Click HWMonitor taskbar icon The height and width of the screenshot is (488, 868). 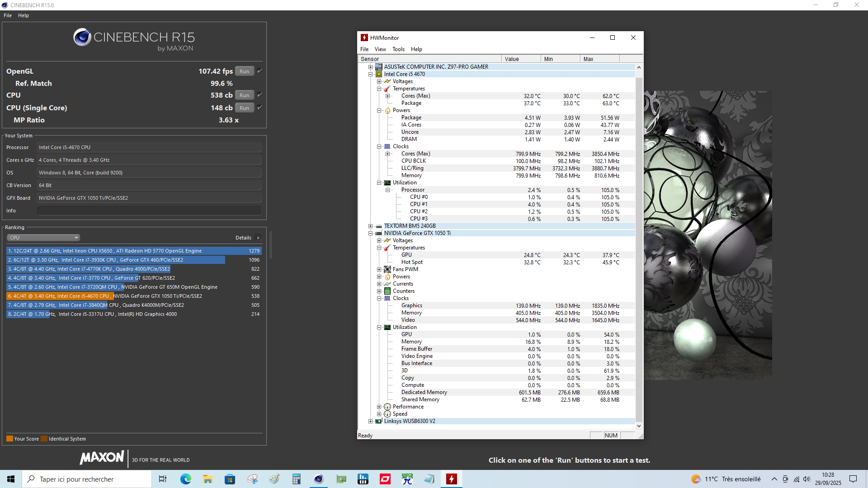click(451, 479)
